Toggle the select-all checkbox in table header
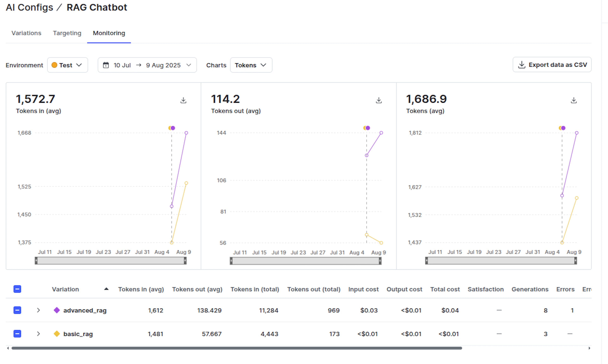Screen dimensions: 608x364 click(x=17, y=289)
